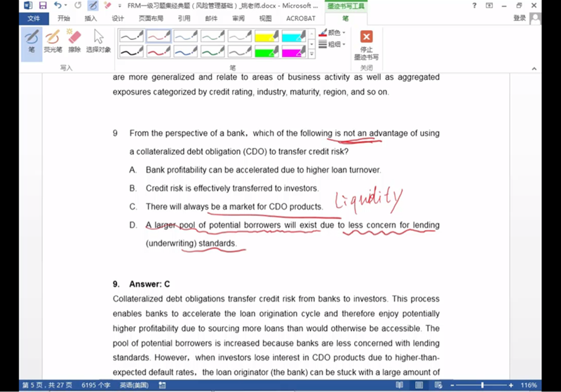
Task: Activate the 选择对象 select objects cursor
Action: point(98,41)
